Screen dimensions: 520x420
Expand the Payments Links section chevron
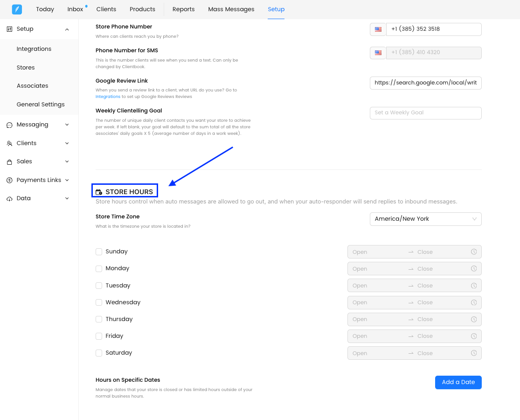coord(67,180)
